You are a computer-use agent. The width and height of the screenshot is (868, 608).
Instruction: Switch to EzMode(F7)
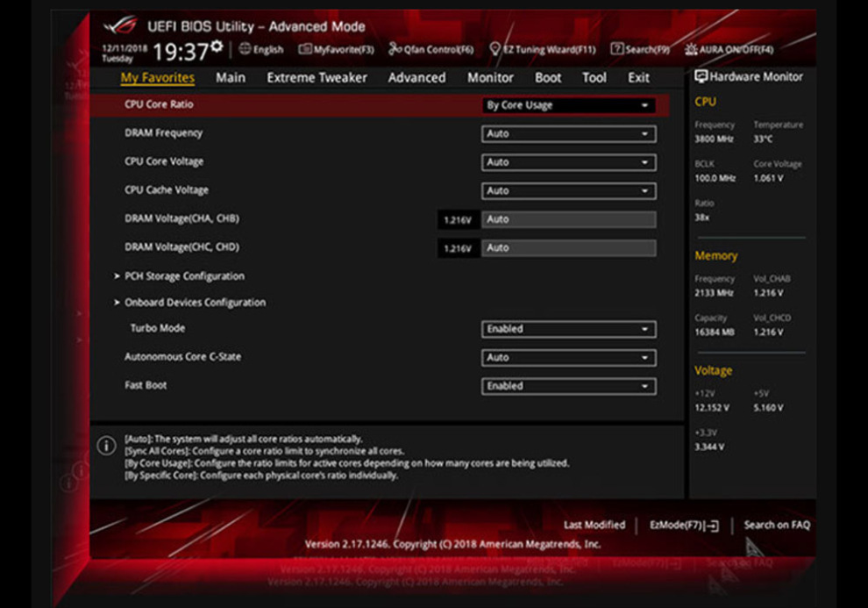684,525
